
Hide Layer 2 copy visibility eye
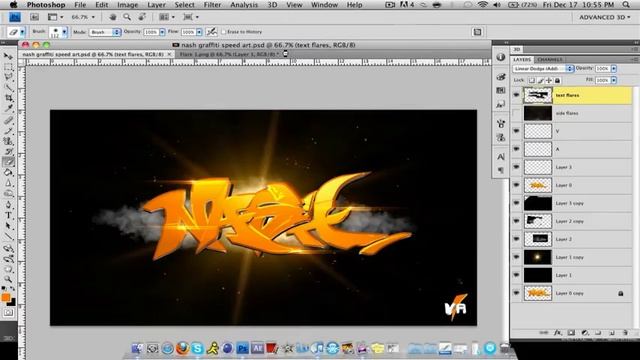tap(516, 221)
